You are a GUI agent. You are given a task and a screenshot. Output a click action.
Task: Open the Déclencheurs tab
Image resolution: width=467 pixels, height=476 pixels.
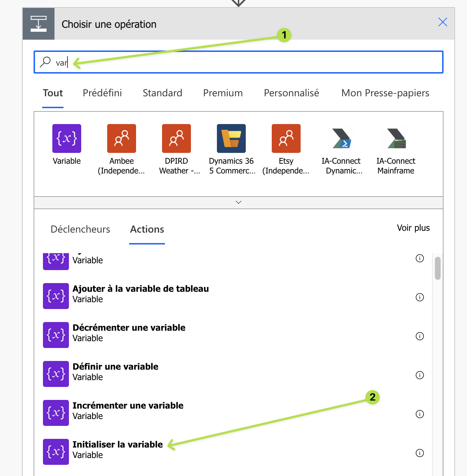80,229
